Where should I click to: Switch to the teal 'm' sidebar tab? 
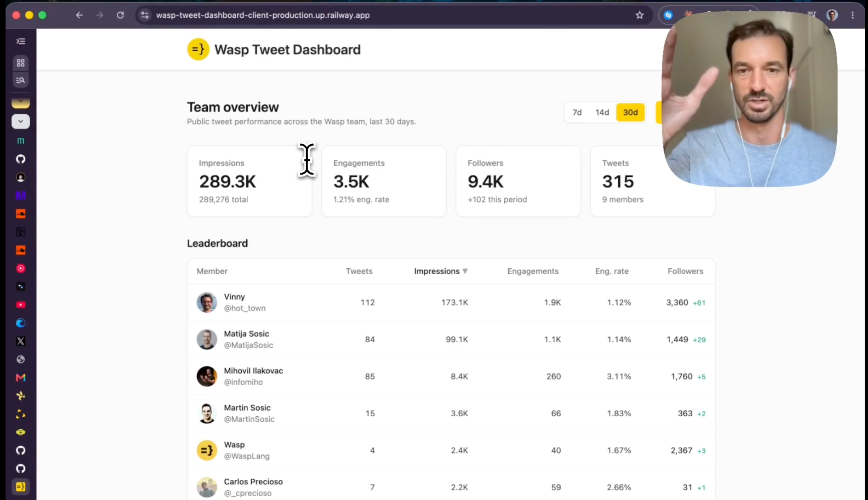[21, 141]
